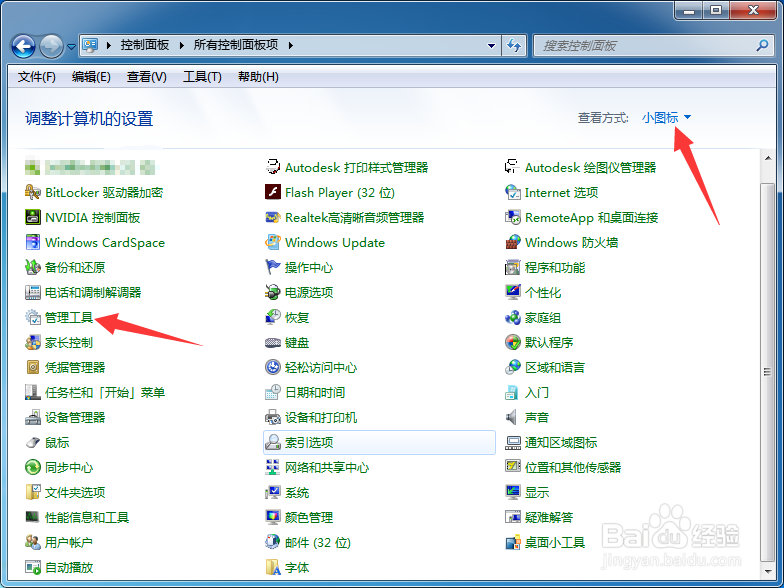
Task: Open the 区域和语言 link
Action: 555,368
